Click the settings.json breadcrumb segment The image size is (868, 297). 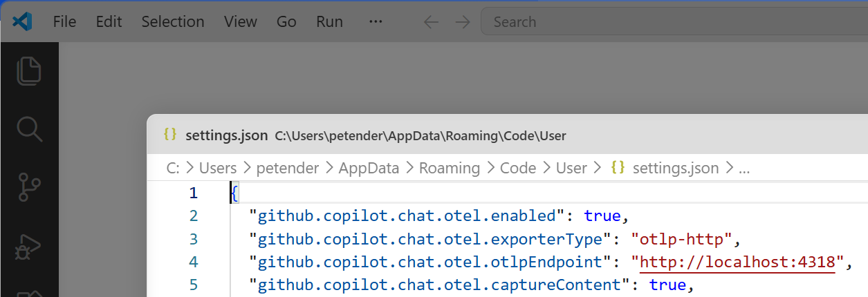(x=665, y=168)
